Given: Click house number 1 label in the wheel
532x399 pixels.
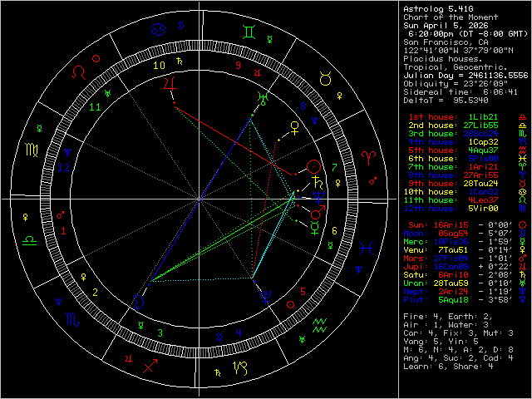Looking at the screenshot, I should [x=63, y=231].
